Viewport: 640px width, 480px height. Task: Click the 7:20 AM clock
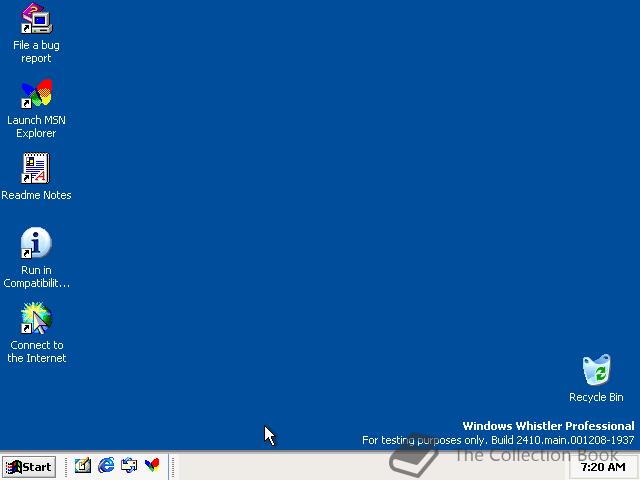tap(603, 467)
